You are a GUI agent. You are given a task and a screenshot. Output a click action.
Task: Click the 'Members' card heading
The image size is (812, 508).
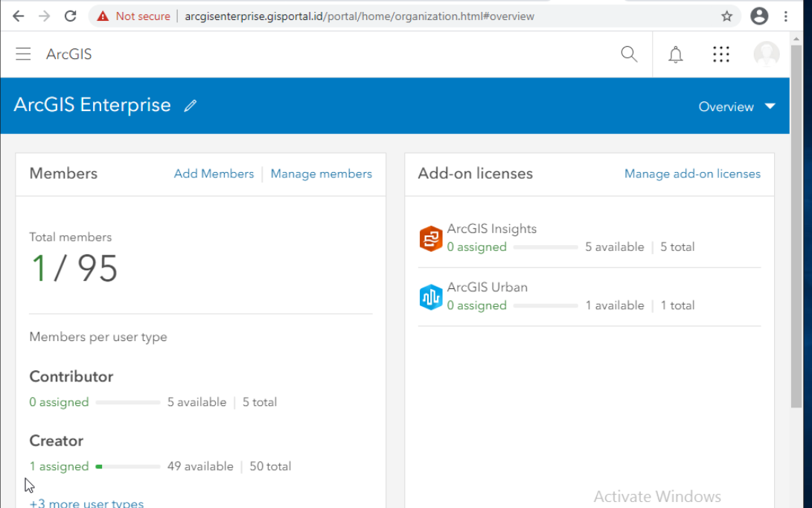(63, 174)
